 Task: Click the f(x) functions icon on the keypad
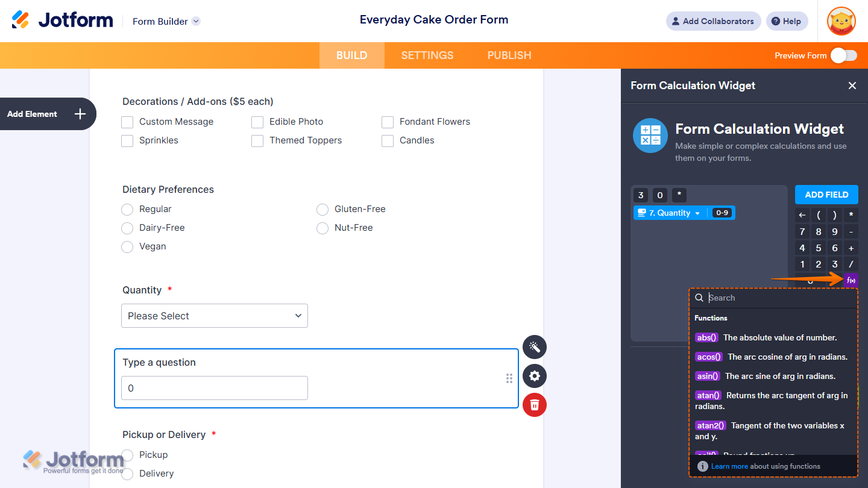coord(851,280)
